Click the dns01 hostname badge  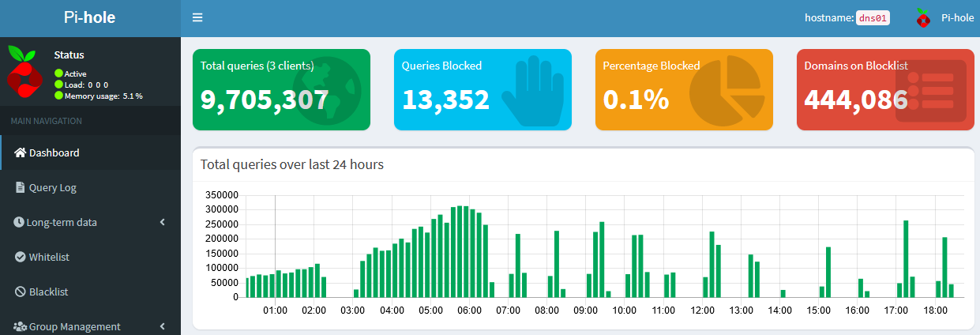pos(873,18)
